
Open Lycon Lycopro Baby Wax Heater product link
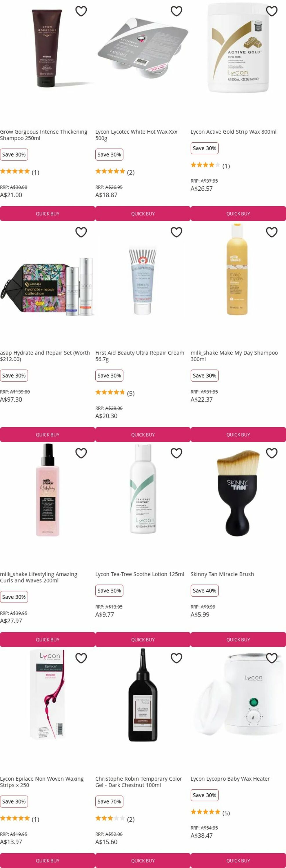click(230, 779)
